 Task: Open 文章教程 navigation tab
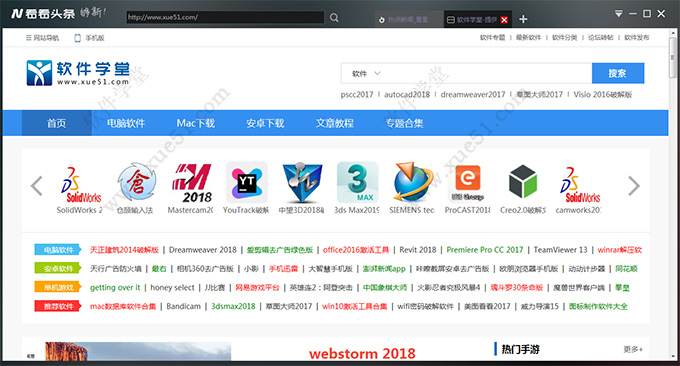334,123
